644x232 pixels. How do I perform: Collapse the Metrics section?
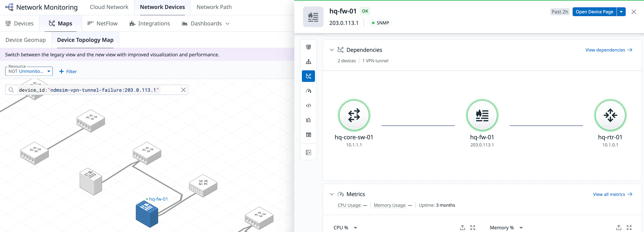(x=331, y=194)
